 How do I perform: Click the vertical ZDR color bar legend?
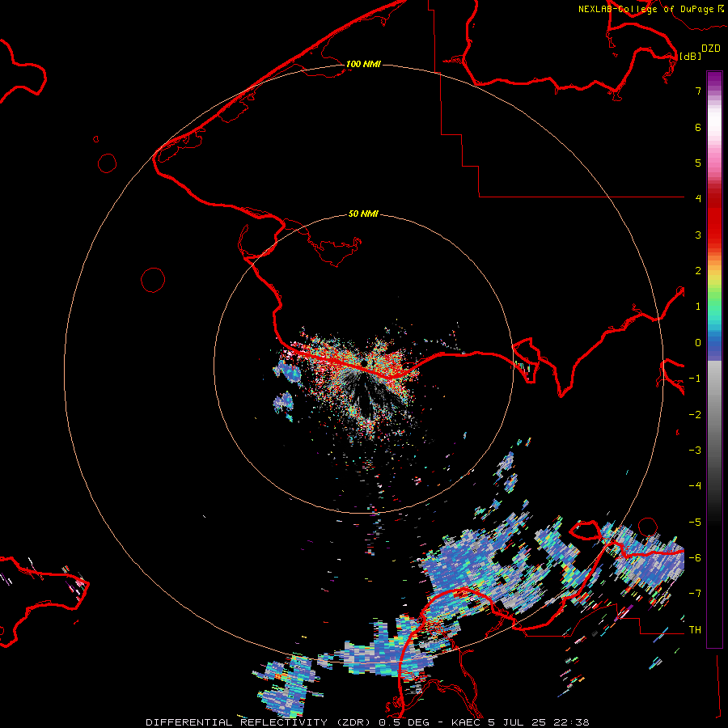point(714,359)
